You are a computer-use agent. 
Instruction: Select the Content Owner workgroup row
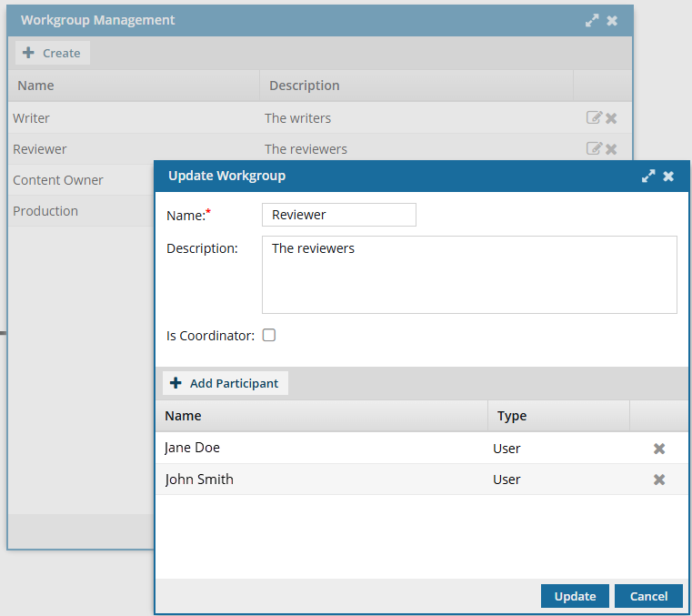(58, 180)
